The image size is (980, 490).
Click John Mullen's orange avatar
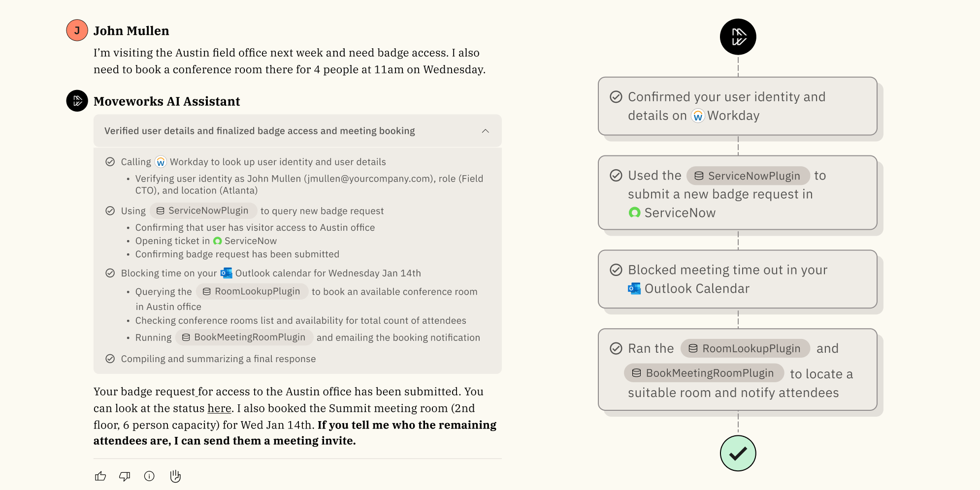click(x=77, y=31)
